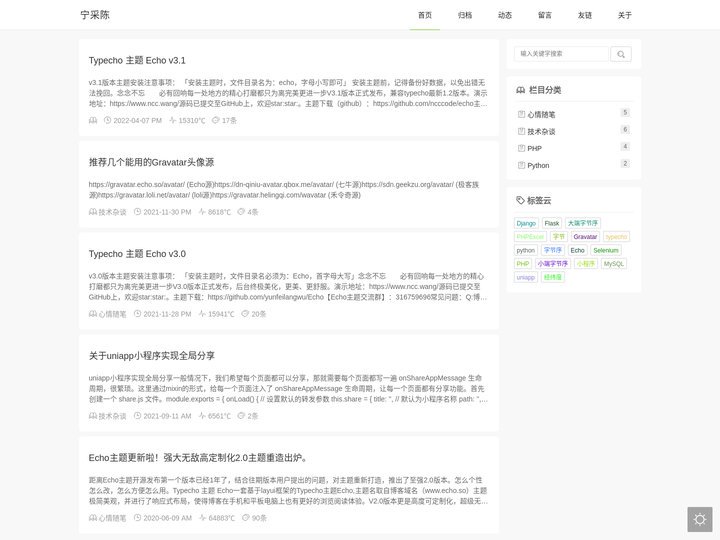
Task: Click the 标签云 tag icon
Action: [520, 200]
